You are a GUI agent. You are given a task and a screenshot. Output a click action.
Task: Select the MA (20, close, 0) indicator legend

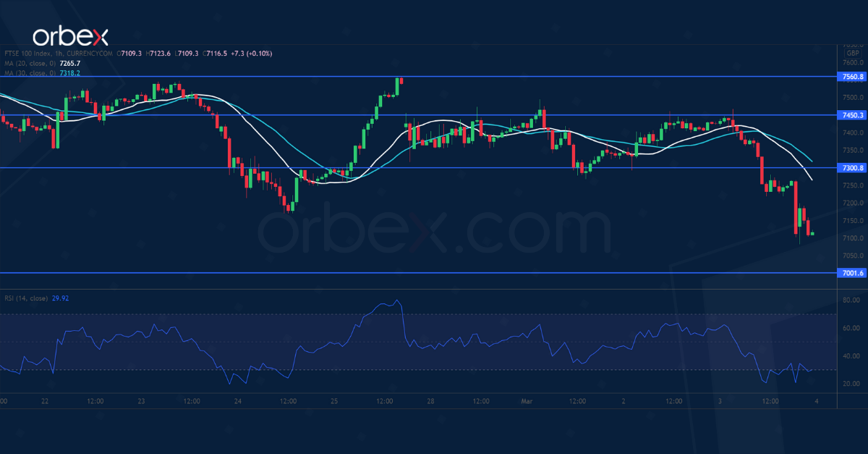pyautogui.click(x=28, y=63)
